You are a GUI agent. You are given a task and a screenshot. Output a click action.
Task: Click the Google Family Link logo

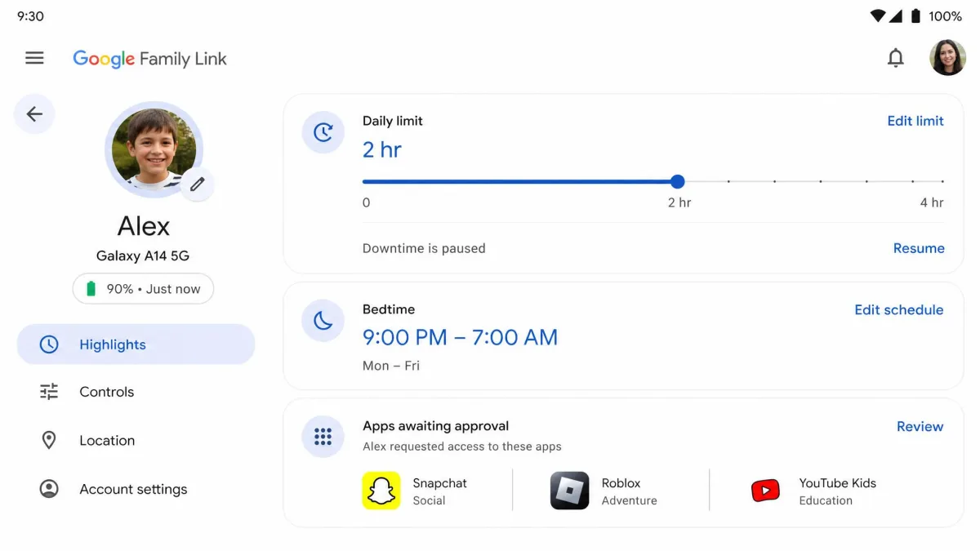149,59
